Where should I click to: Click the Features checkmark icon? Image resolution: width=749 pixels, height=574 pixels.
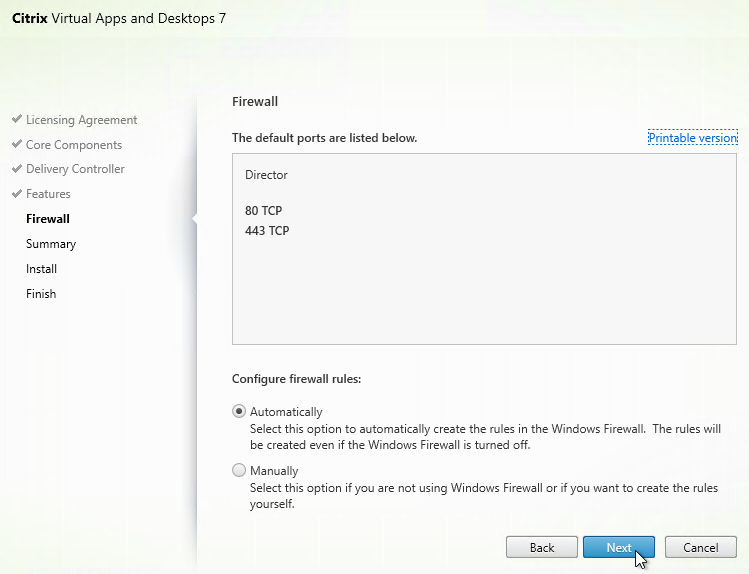point(17,193)
